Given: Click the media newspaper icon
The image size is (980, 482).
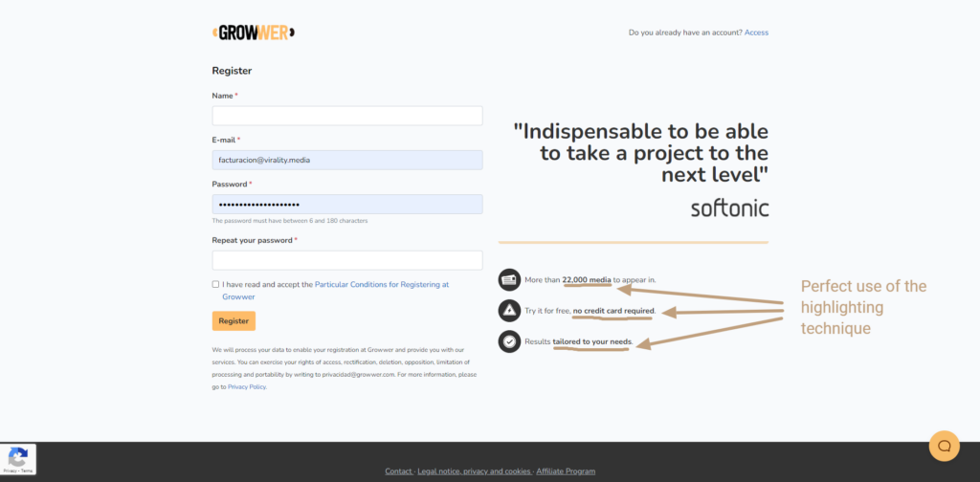Looking at the screenshot, I should pos(509,279).
